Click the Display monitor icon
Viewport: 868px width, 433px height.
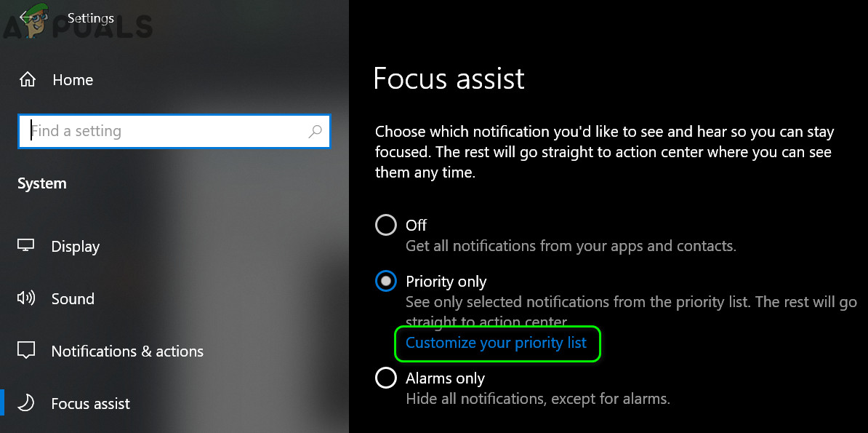(26, 246)
